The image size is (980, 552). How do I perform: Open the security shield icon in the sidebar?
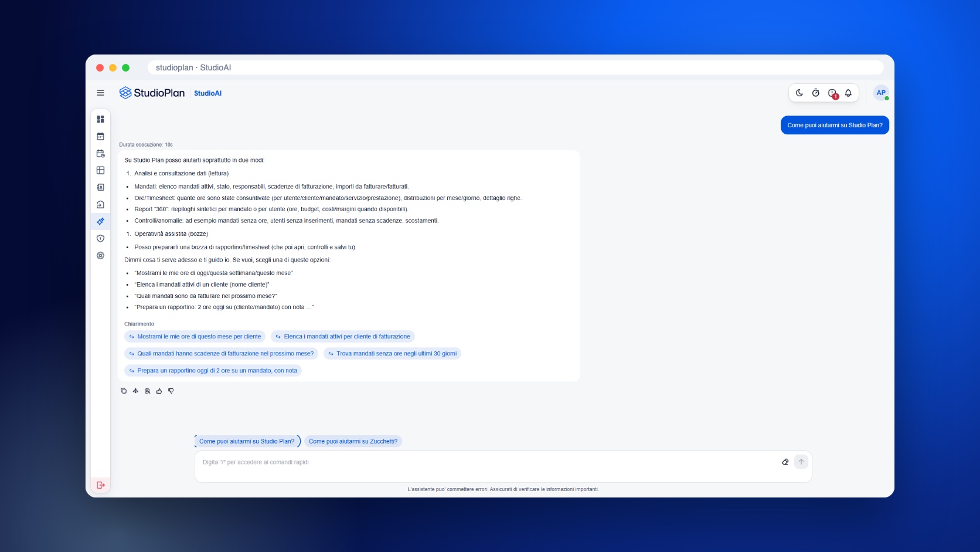[100, 239]
